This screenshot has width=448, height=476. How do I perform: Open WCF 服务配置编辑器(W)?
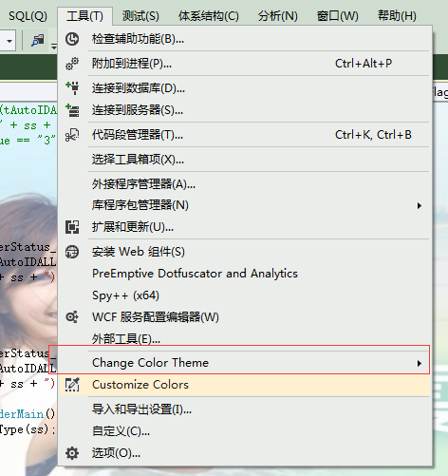244,316
